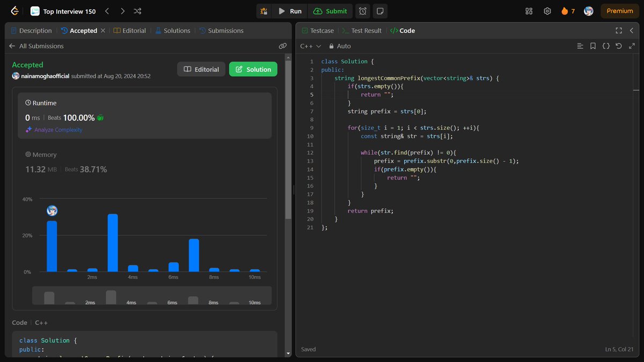
Task: Open the profile avatar menu
Action: tap(589, 11)
